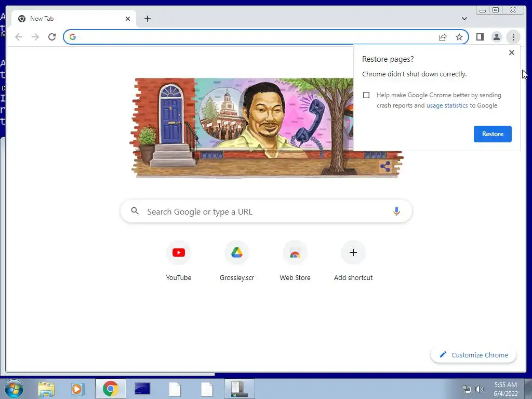Click the taskbar clock showing 5:55 AM
This screenshot has width=532, height=399.
(x=506, y=389)
